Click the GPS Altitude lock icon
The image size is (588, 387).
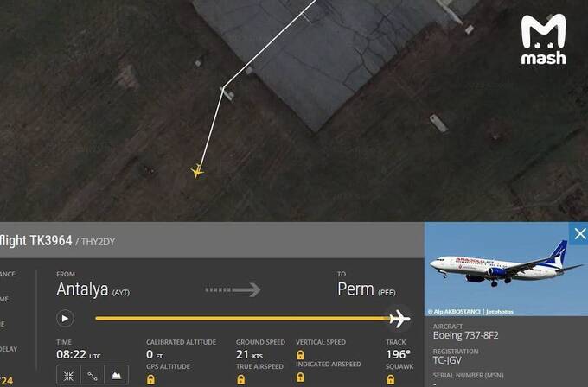click(150, 379)
